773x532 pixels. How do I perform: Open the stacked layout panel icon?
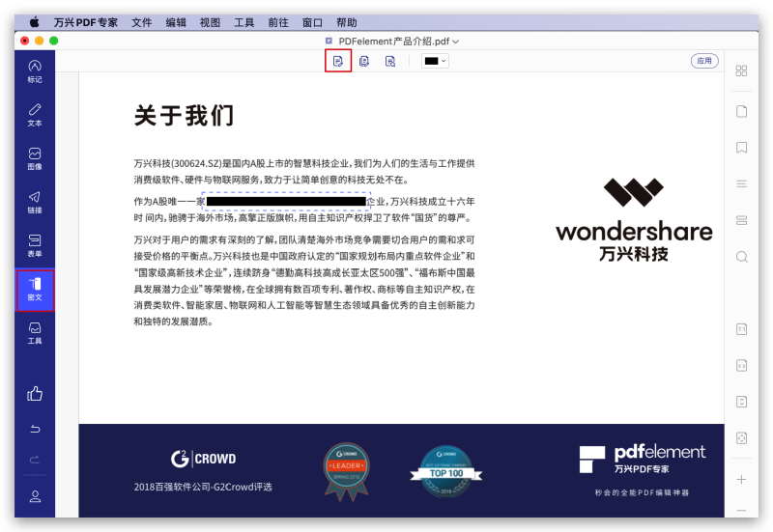pos(741,220)
